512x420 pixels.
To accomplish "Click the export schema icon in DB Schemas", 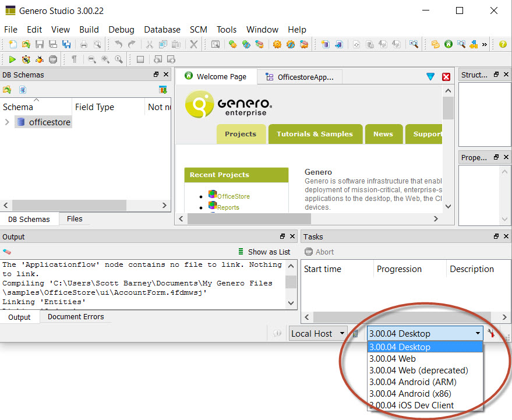I will (x=163, y=90).
